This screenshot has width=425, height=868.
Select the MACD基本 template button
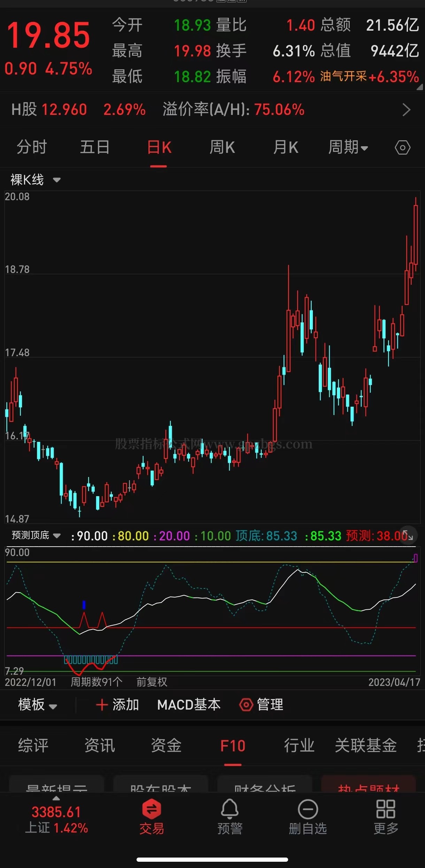[x=189, y=705]
